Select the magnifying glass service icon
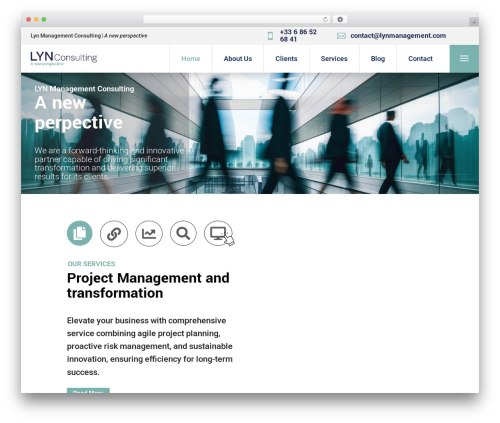The height and width of the screenshot is (423, 500). (183, 233)
